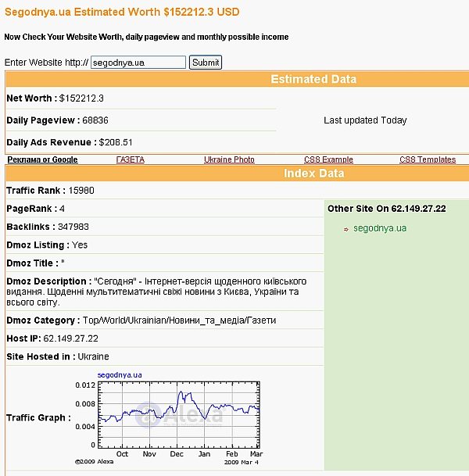Click the Estimated Data orange header bar
This screenshot has width=469, height=476.
(x=313, y=79)
